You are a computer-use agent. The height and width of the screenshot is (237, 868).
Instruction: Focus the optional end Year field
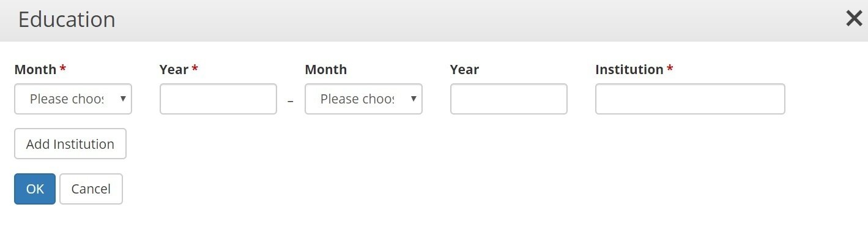pos(509,99)
